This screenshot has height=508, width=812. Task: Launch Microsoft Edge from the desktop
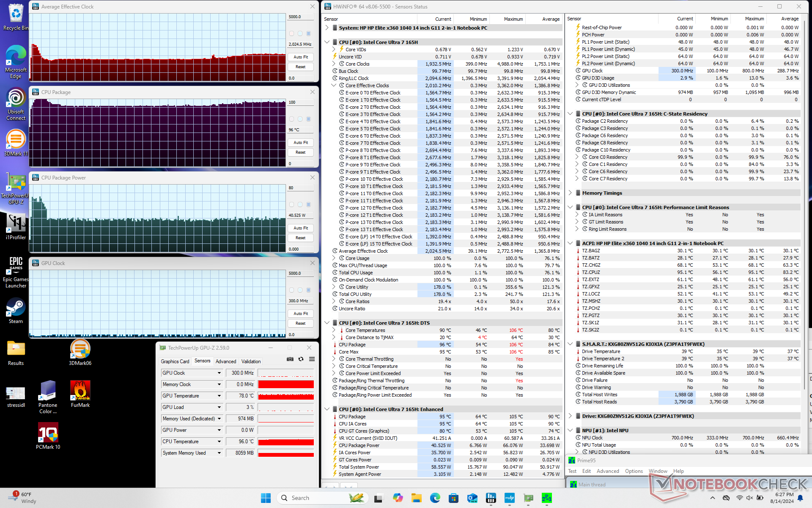click(16, 61)
